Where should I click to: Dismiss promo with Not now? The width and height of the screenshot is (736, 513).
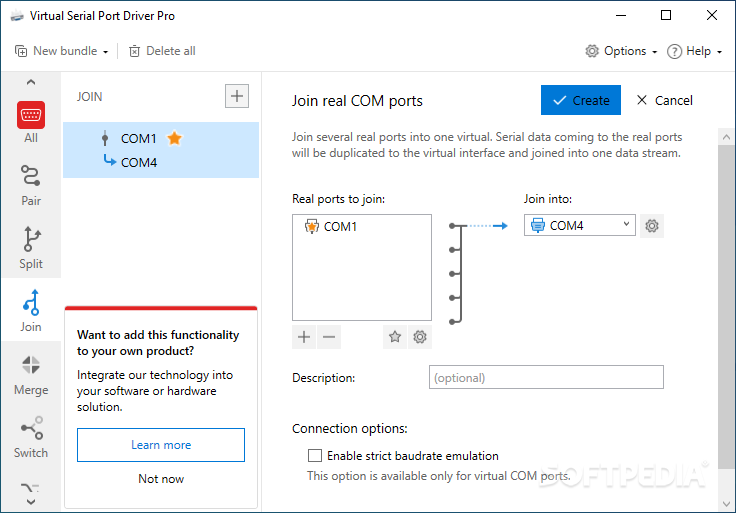[161, 479]
